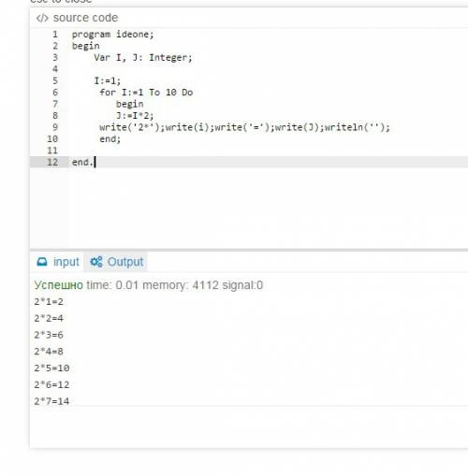Click on 'Var I, J: Integer;' line

click(143, 58)
